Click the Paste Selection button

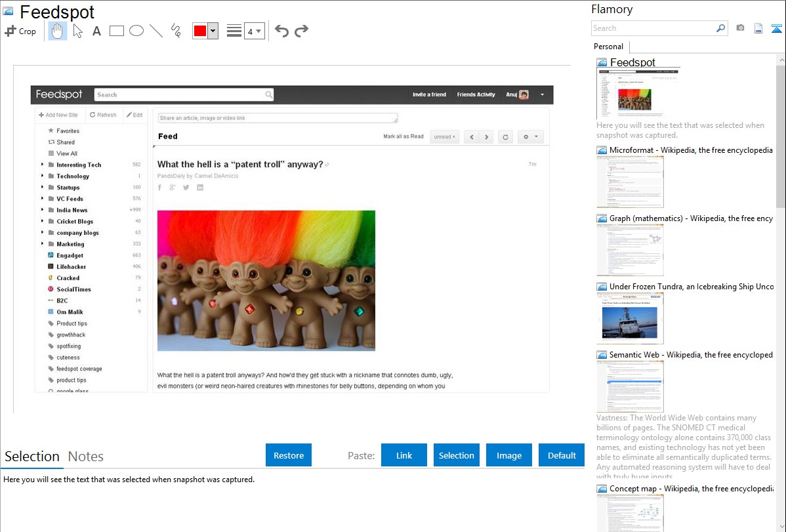pyautogui.click(x=456, y=455)
